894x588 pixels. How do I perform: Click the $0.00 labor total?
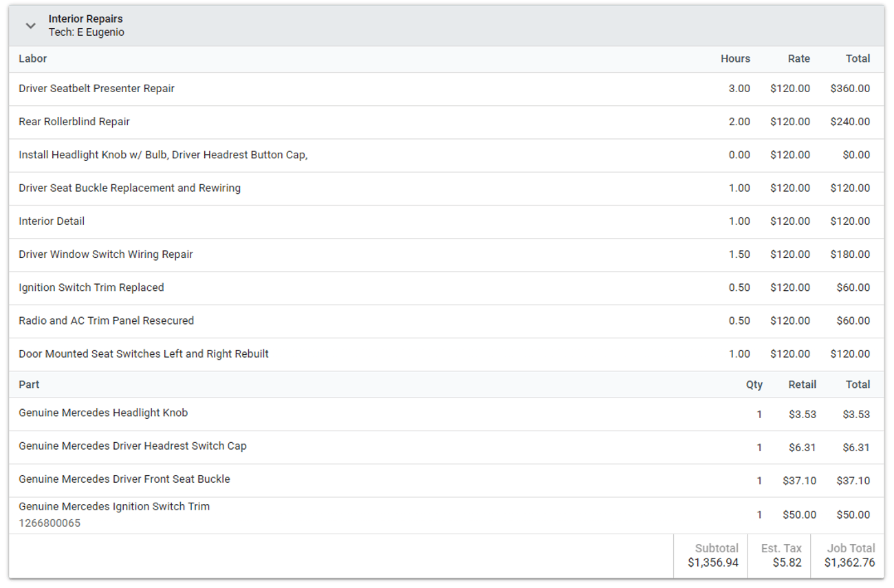click(x=856, y=155)
